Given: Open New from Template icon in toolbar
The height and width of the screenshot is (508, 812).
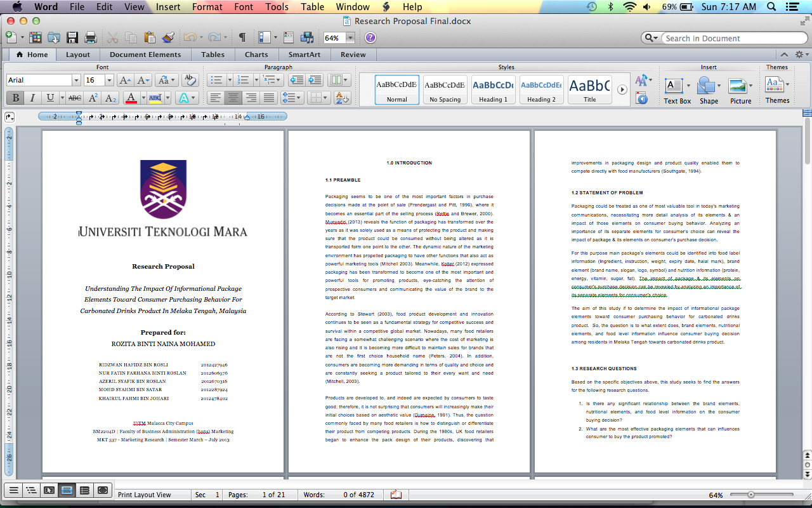Looking at the screenshot, I should coord(35,37).
